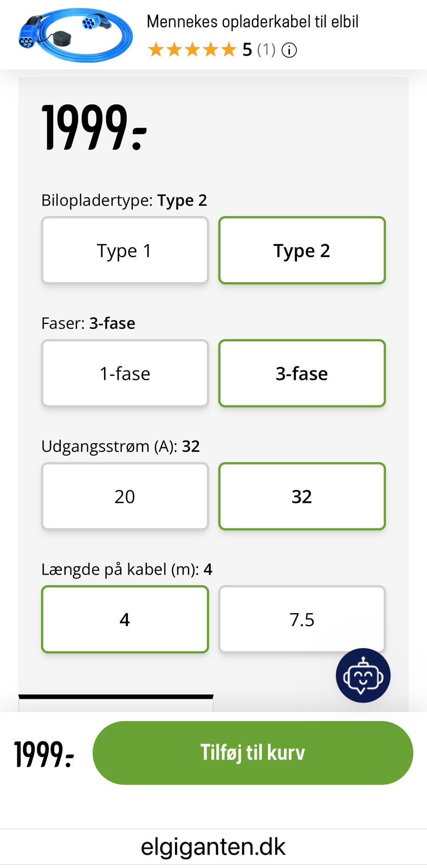Click the bottom bar 1999 price
427x868 pixels.
pyautogui.click(x=44, y=755)
